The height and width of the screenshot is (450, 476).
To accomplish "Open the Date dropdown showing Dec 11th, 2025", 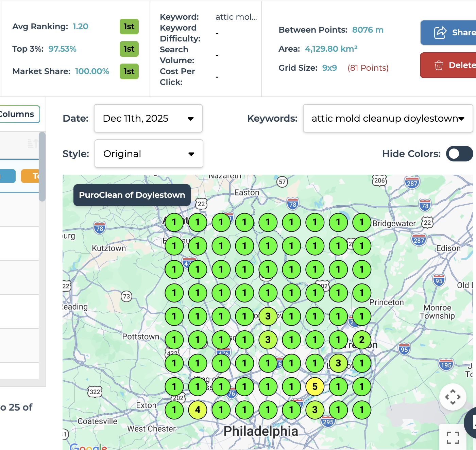I will coord(148,118).
